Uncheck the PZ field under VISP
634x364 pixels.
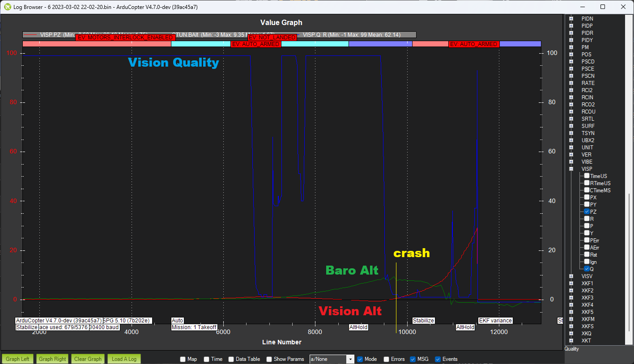(587, 212)
